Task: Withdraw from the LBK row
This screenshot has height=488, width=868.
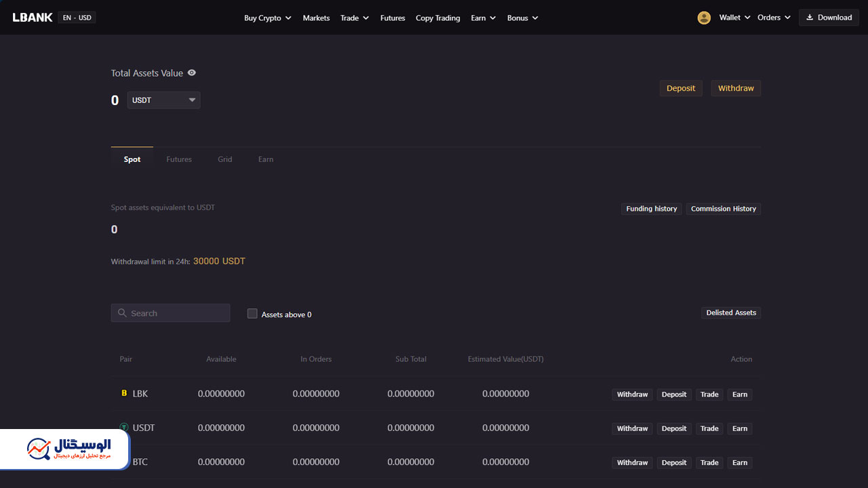Action: 632,394
